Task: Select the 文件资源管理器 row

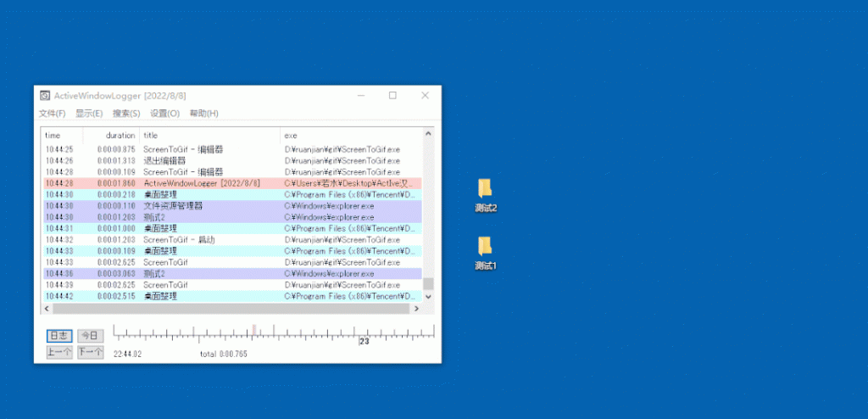Action: point(232,206)
